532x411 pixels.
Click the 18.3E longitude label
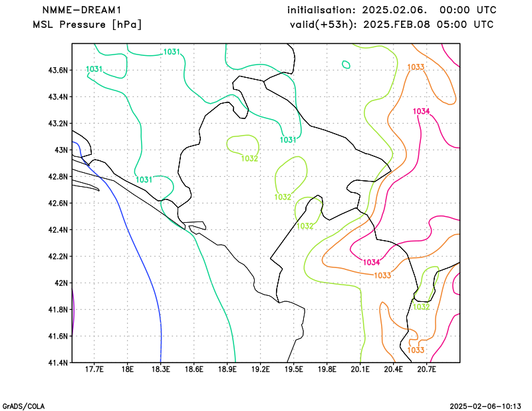(x=160, y=369)
